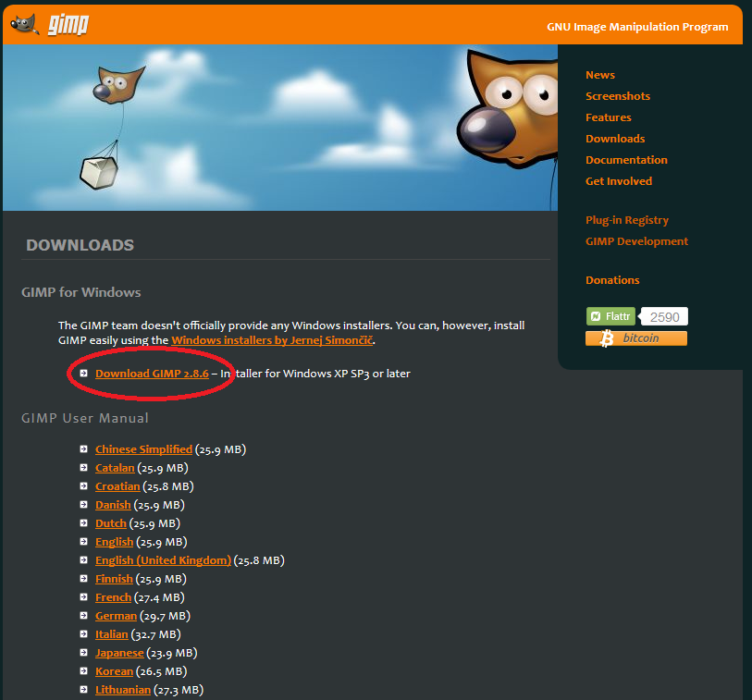Open Plug-in Registry link

[x=627, y=220]
